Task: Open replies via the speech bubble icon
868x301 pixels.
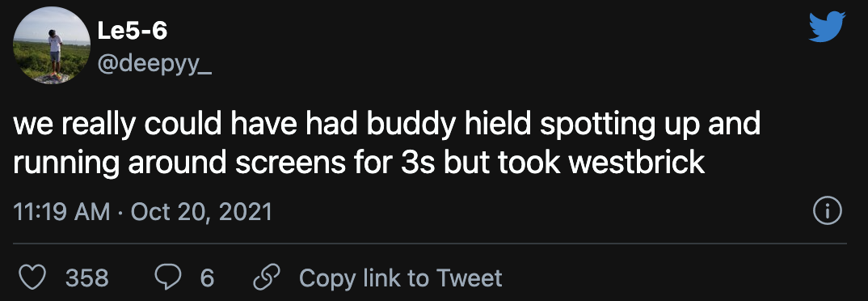Action: (167, 278)
